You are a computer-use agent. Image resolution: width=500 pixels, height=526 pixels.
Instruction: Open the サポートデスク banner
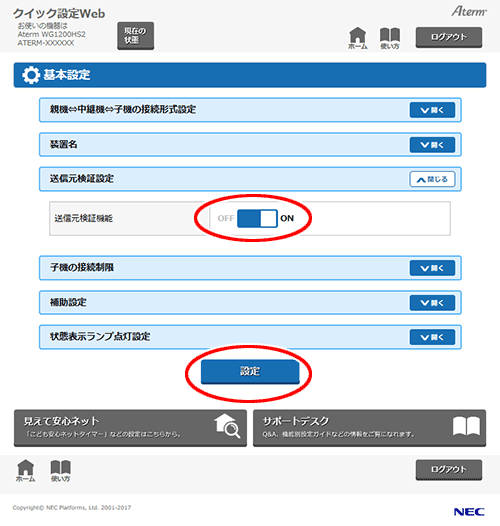(x=369, y=428)
